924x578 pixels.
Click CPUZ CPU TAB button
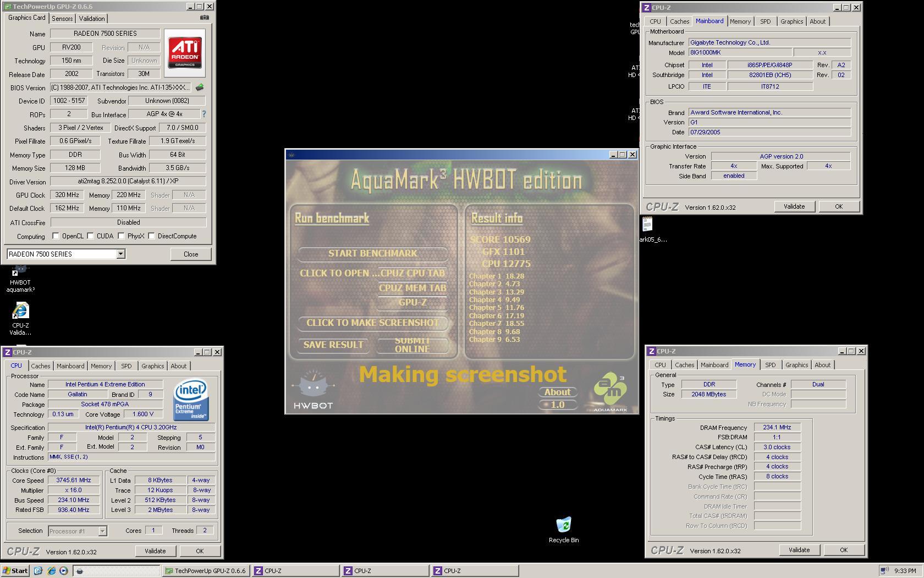(412, 273)
